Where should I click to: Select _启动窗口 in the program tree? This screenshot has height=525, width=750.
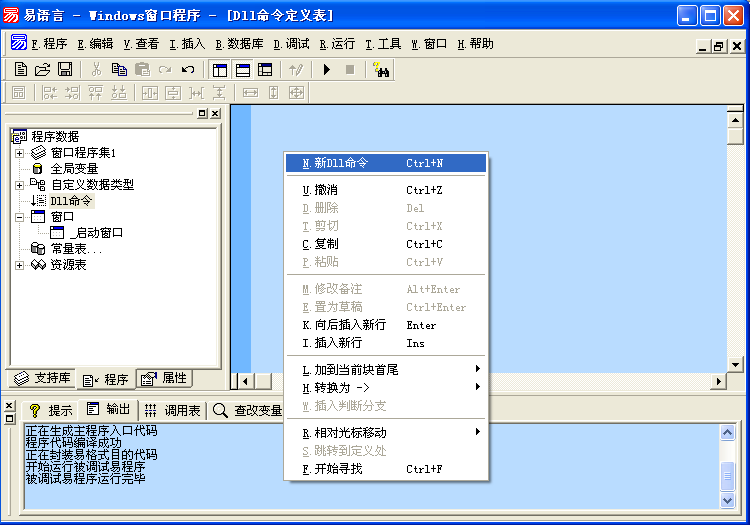coord(96,233)
